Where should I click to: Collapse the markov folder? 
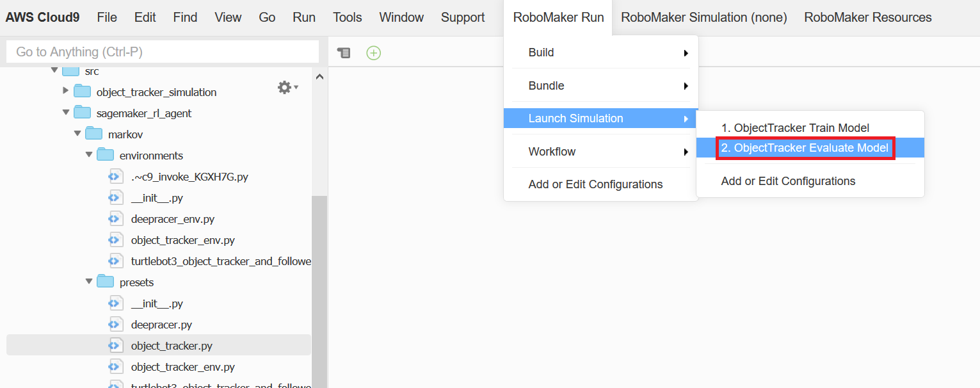pos(77,134)
